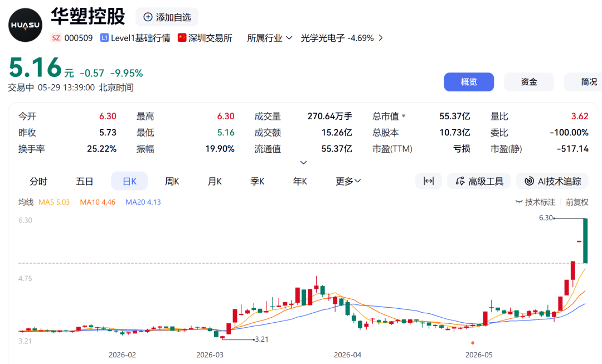Open 高级工具 advanced tools
The width and height of the screenshot is (602, 364).
(x=479, y=181)
